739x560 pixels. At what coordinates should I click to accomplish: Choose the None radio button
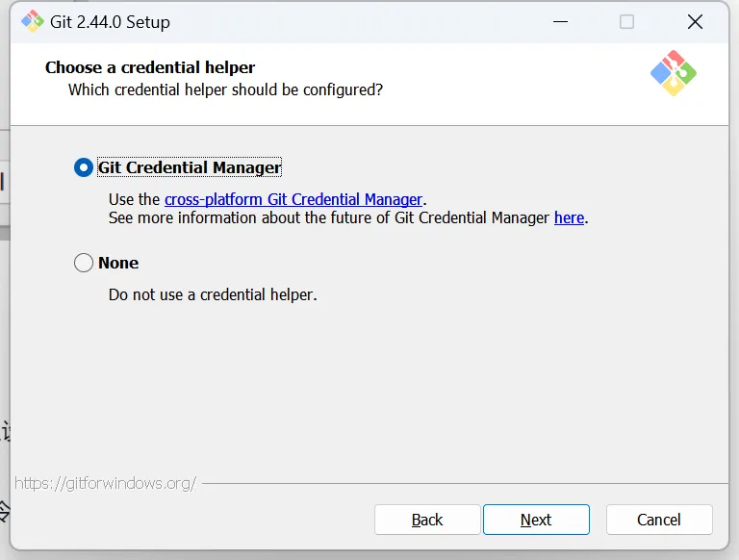coord(84,263)
